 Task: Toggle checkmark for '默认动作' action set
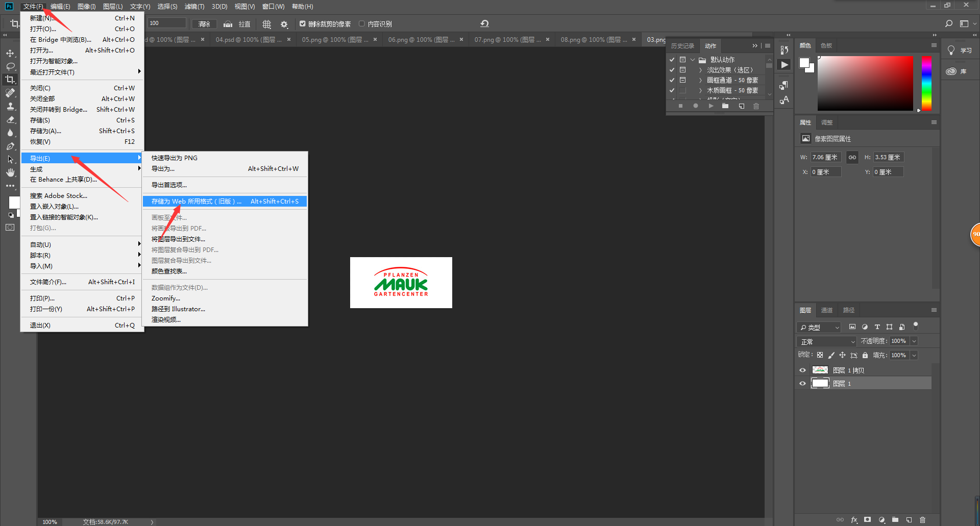point(672,60)
